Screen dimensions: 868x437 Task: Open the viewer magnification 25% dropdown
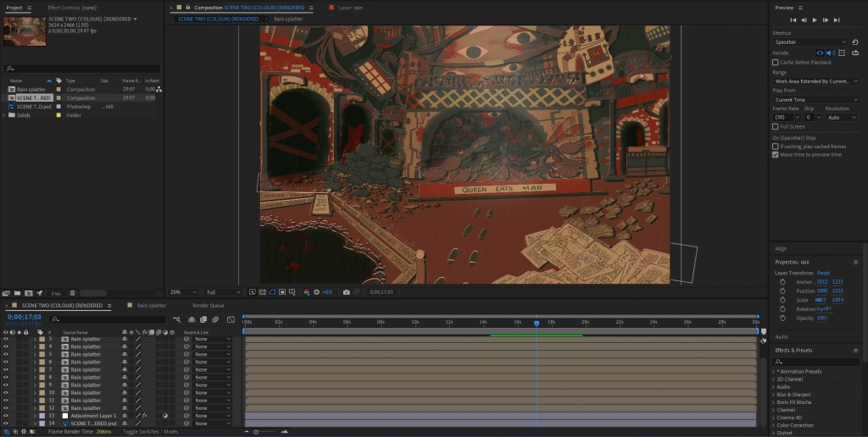click(x=183, y=292)
